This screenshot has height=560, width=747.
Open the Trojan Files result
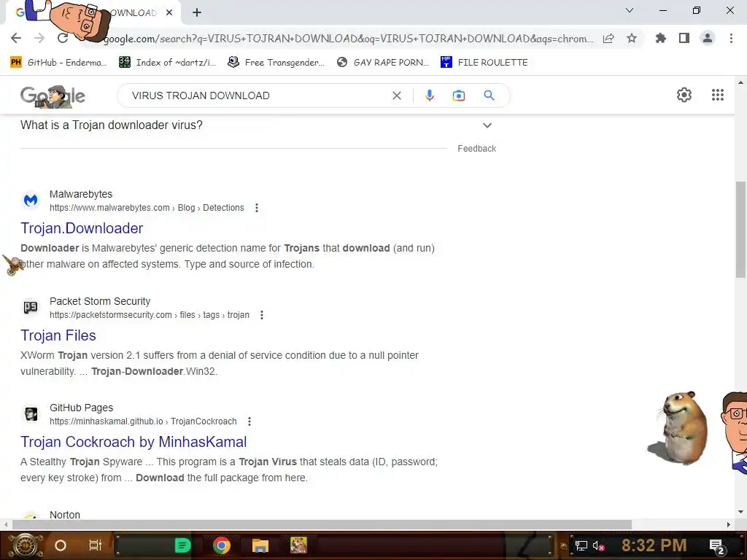(x=58, y=335)
